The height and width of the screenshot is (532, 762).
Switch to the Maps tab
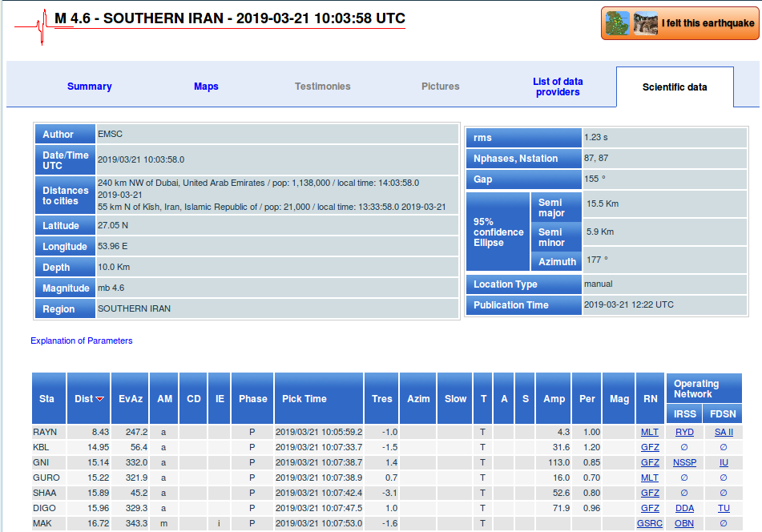[x=206, y=87]
